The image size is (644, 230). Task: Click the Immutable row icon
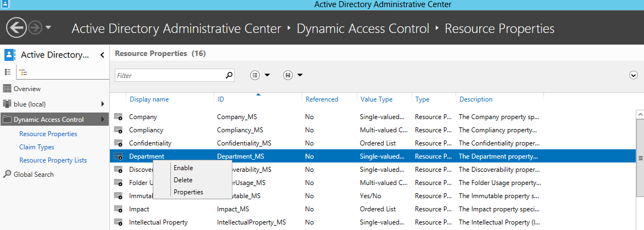tap(118, 195)
